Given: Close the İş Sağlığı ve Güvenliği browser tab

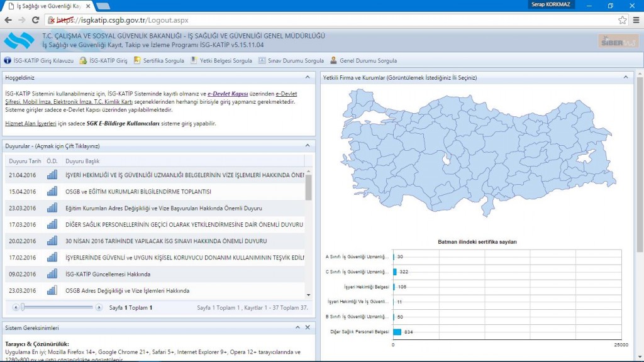Looking at the screenshot, I should [x=88, y=6].
